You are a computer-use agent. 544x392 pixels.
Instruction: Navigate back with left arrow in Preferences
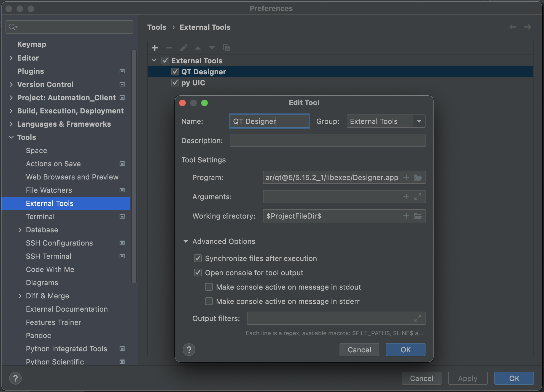click(513, 27)
